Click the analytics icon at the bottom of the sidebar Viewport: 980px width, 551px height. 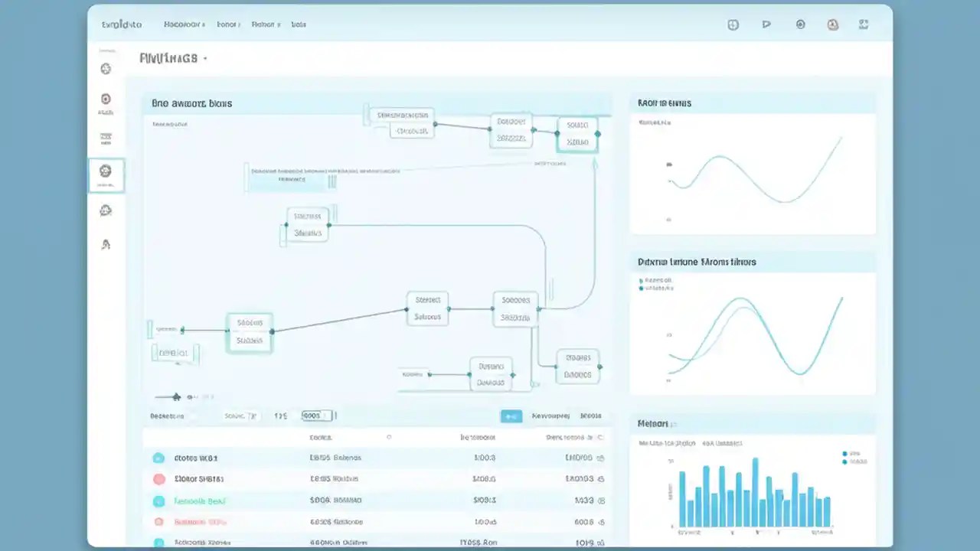click(x=106, y=243)
